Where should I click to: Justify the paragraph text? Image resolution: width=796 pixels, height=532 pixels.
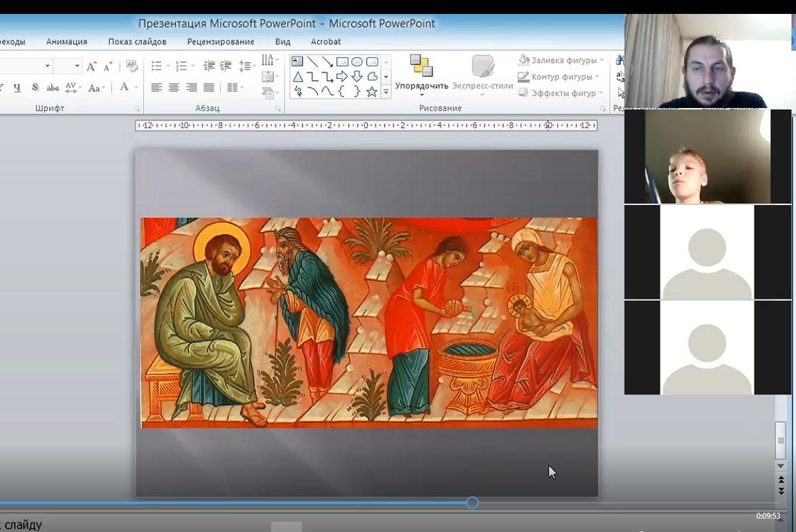click(209, 88)
